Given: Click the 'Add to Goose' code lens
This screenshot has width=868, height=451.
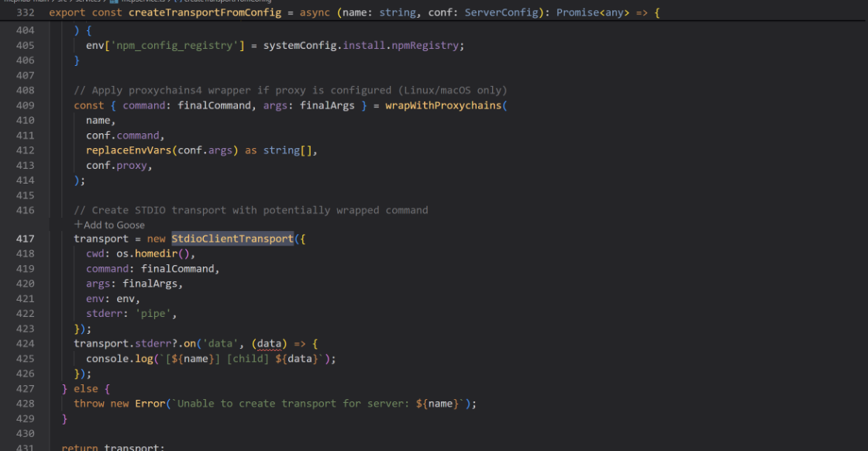Looking at the screenshot, I should click(x=109, y=225).
